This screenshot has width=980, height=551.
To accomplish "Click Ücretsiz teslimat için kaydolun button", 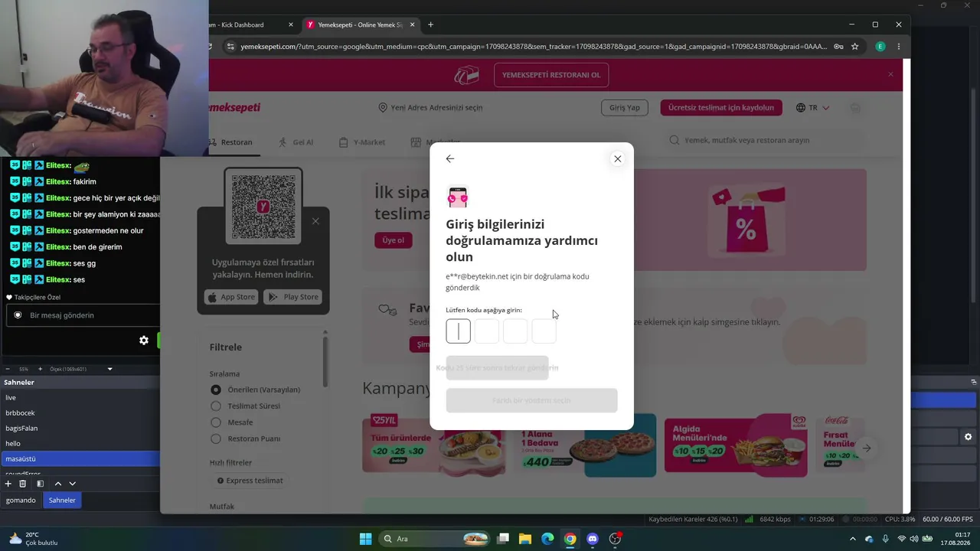I will (721, 108).
